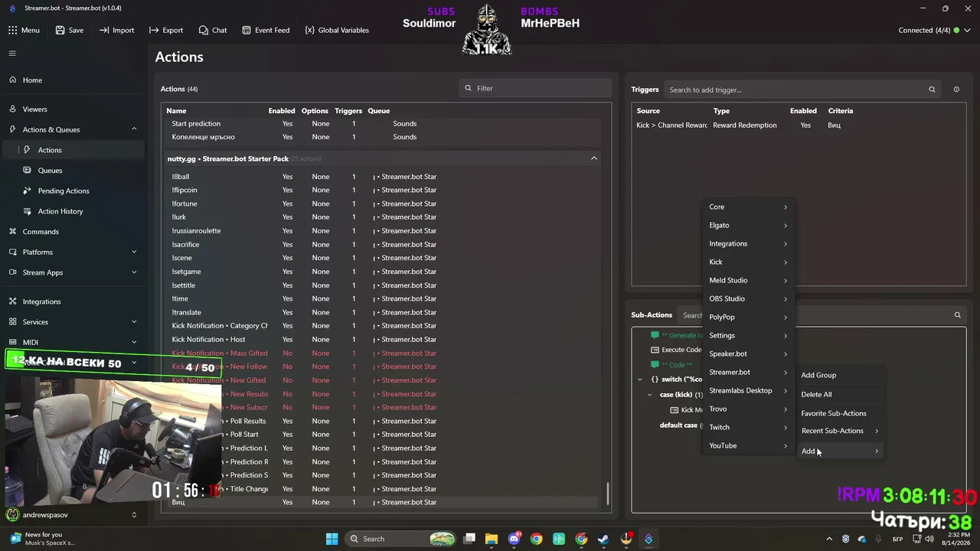Expand the MIDI section
This screenshot has width=980, height=551.
[134, 342]
